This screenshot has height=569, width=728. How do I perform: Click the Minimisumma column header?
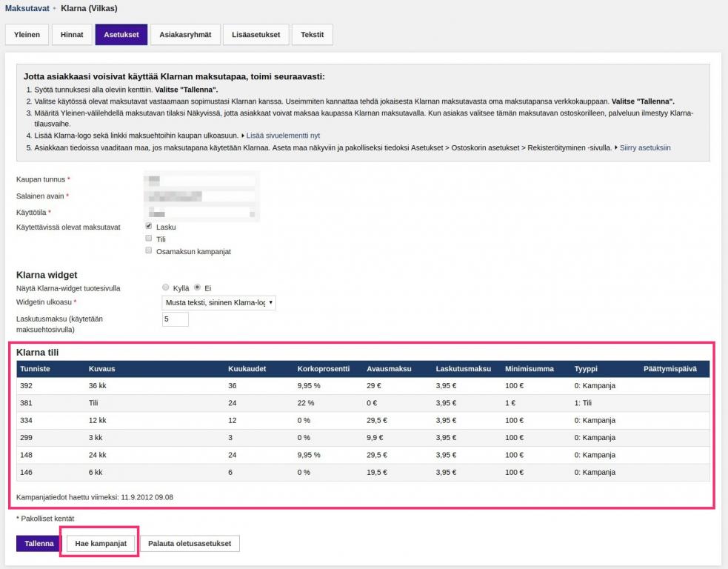[530, 369]
